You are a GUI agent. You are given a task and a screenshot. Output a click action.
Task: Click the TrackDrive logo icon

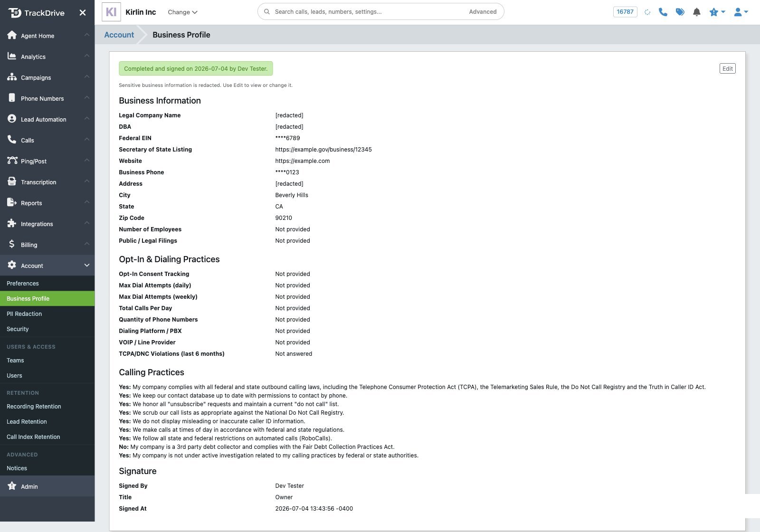pos(15,13)
